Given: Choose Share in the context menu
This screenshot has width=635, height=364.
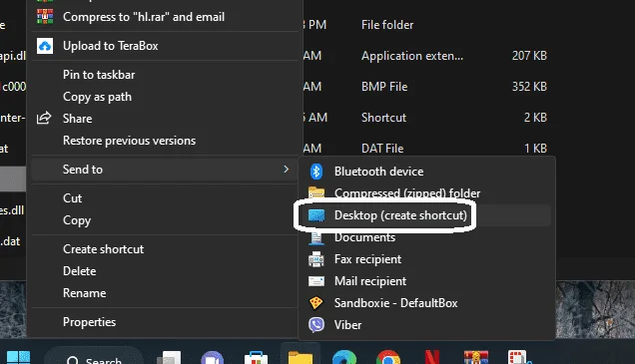Looking at the screenshot, I should pos(164,119).
